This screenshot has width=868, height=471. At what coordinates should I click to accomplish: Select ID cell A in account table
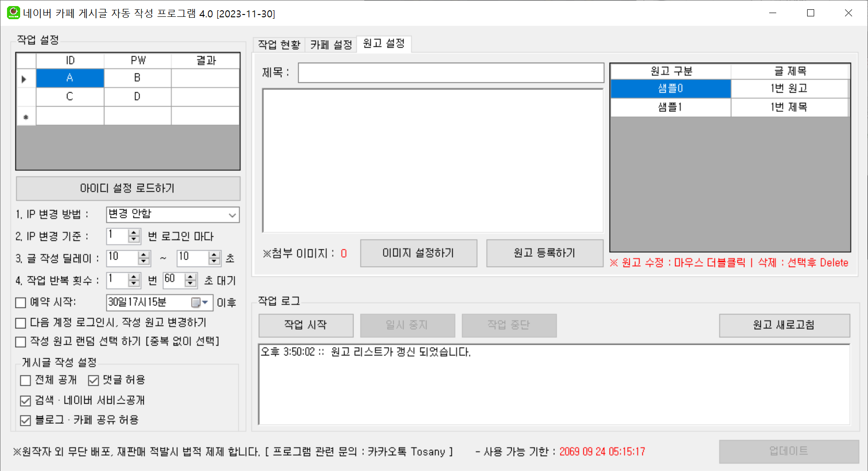coord(70,78)
